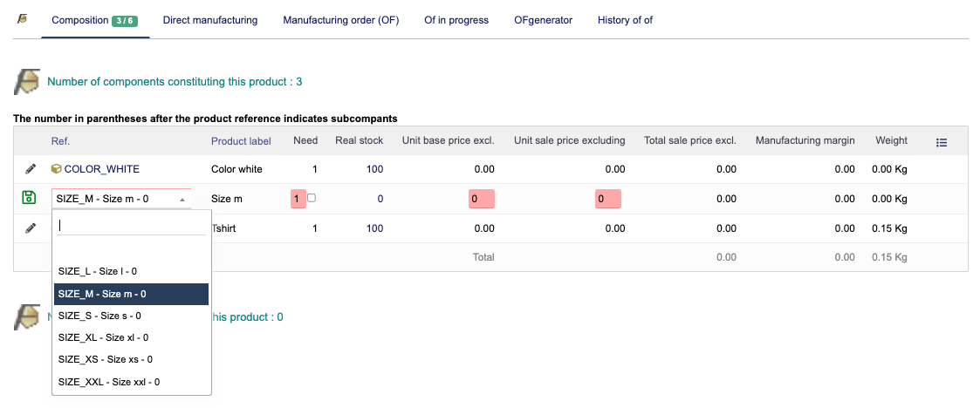Click the Unit base price input field
Viewport: 980px width, 408px height.
pyautogui.click(x=481, y=199)
